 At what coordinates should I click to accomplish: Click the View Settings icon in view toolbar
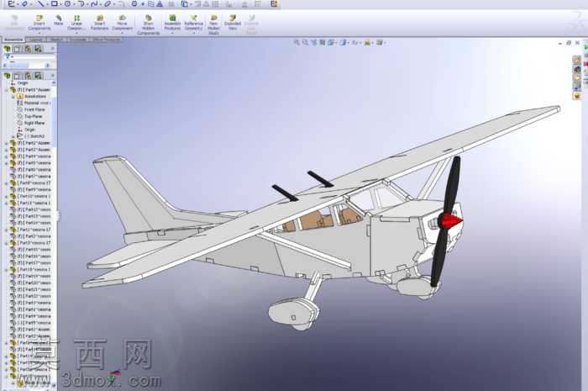[x=380, y=42]
